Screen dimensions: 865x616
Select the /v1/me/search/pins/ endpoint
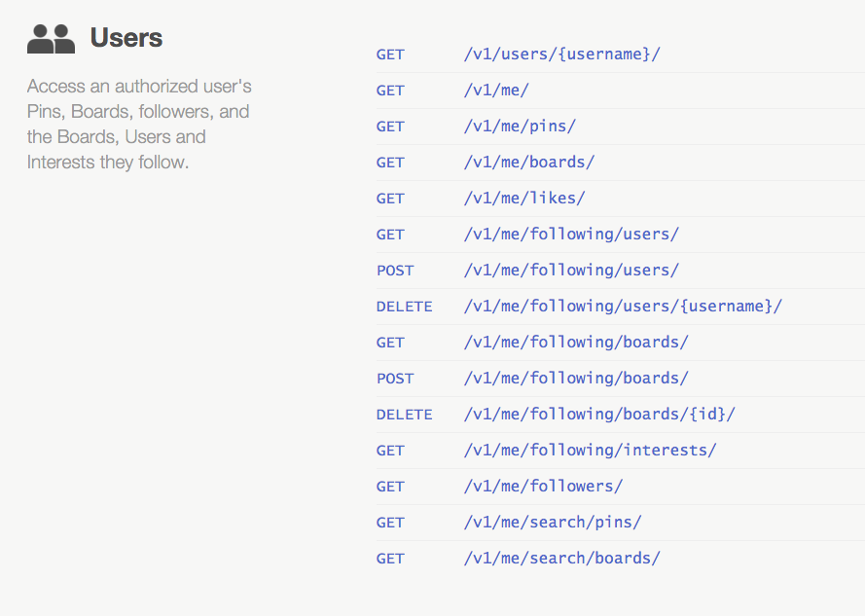[x=553, y=522]
